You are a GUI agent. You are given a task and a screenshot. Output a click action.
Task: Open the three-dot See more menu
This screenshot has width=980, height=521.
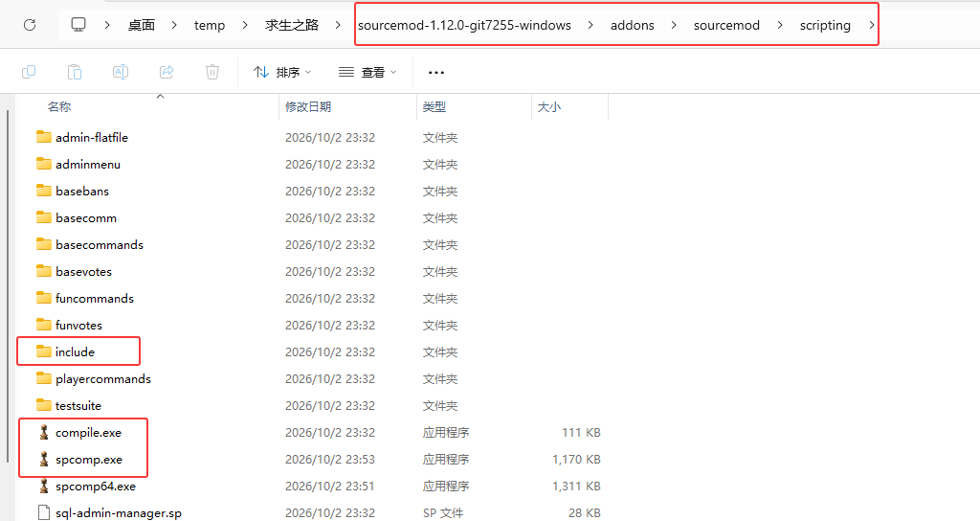tap(436, 73)
